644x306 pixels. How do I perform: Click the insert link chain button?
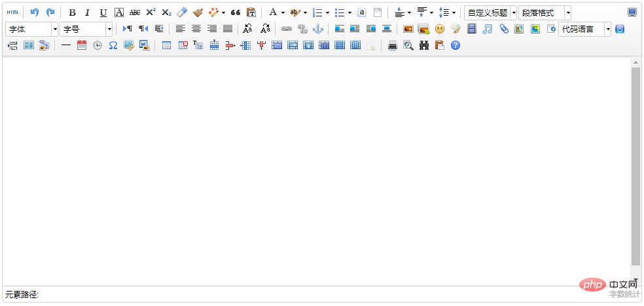coord(286,29)
